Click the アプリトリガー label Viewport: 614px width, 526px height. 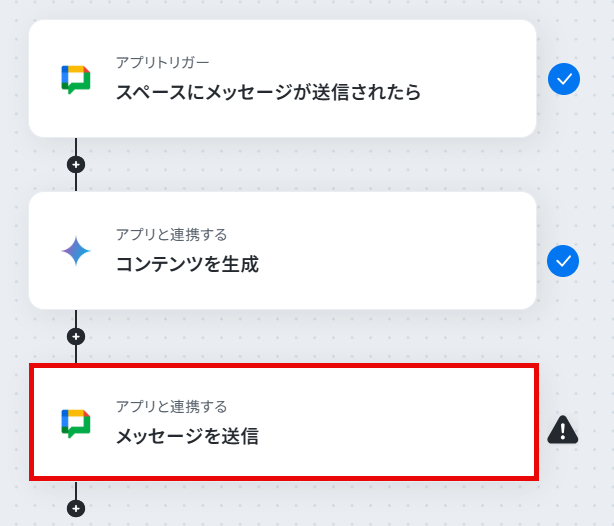click(x=163, y=62)
